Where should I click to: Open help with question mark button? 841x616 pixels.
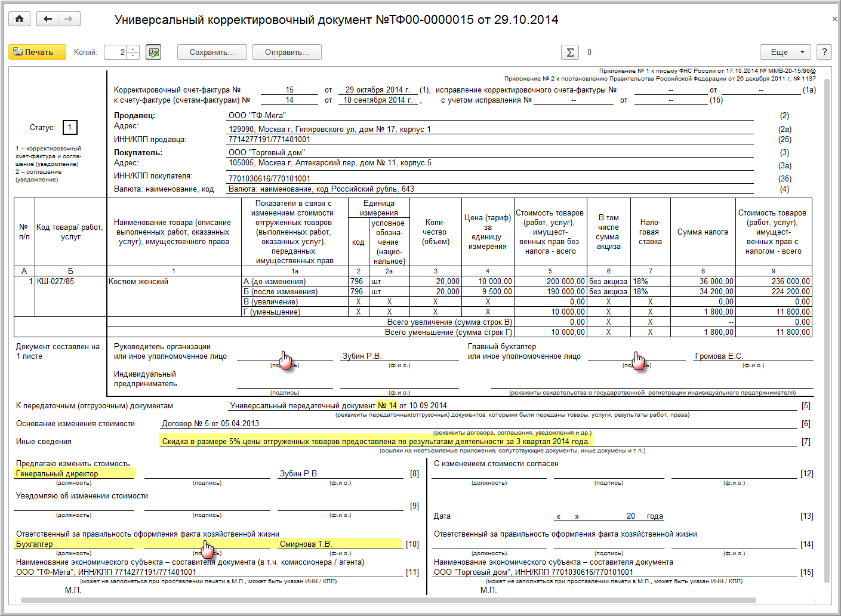click(x=824, y=52)
